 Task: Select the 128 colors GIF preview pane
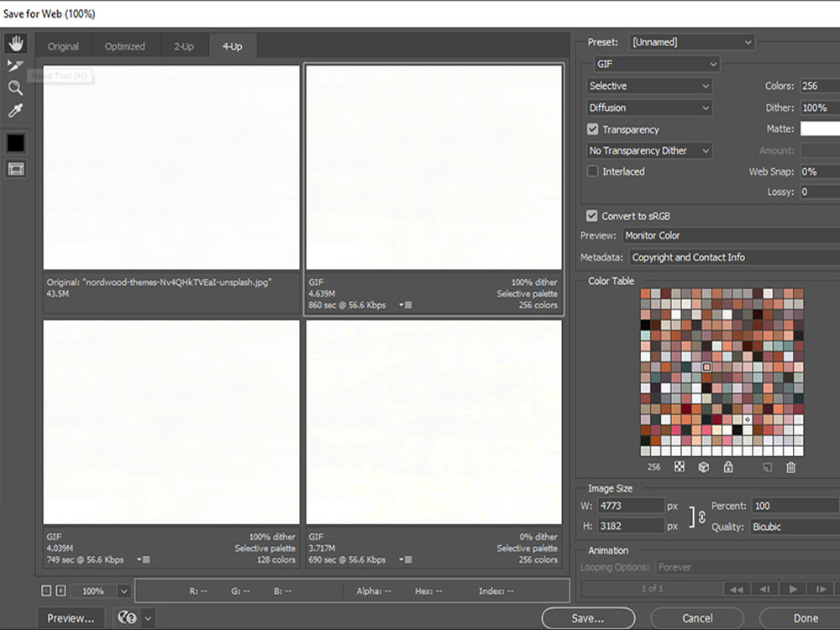[x=171, y=423]
